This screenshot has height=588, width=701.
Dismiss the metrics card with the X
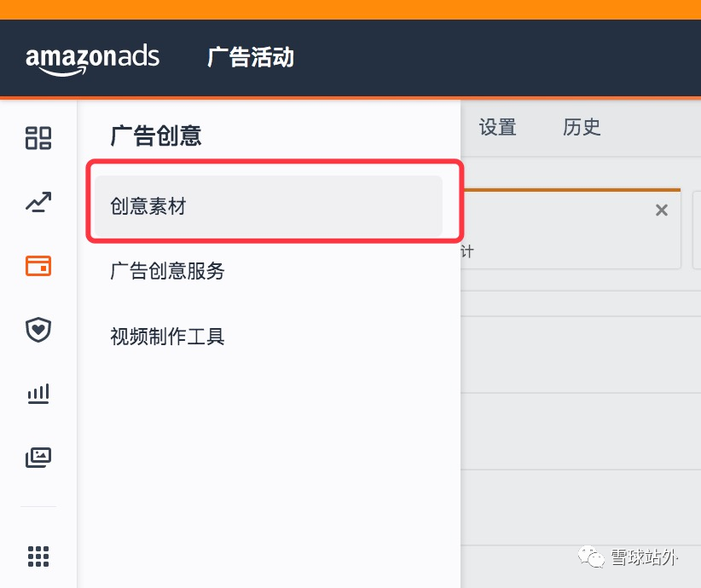[661, 210]
